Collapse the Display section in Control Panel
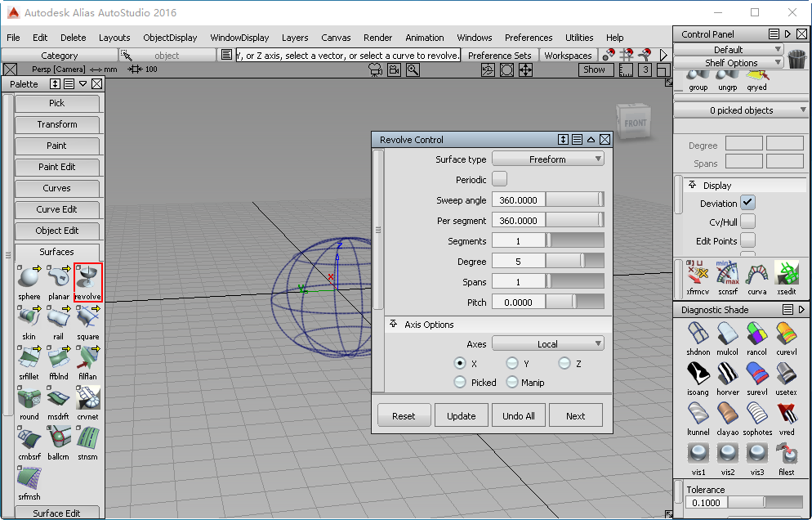 (693, 185)
